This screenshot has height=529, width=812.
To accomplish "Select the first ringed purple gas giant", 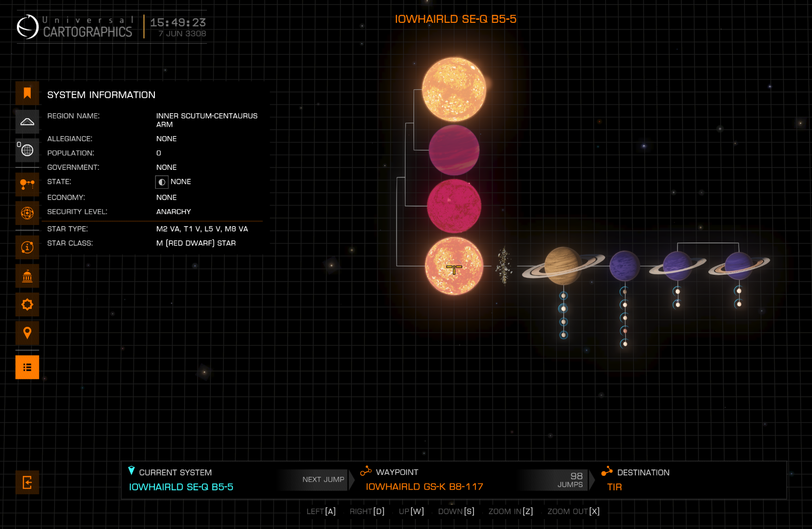I will tap(677, 266).
